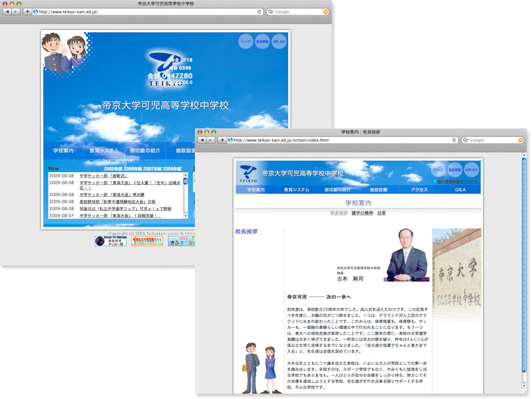Click the round リンク button on the home page
Screen dimensions: 532x399
click(x=245, y=41)
